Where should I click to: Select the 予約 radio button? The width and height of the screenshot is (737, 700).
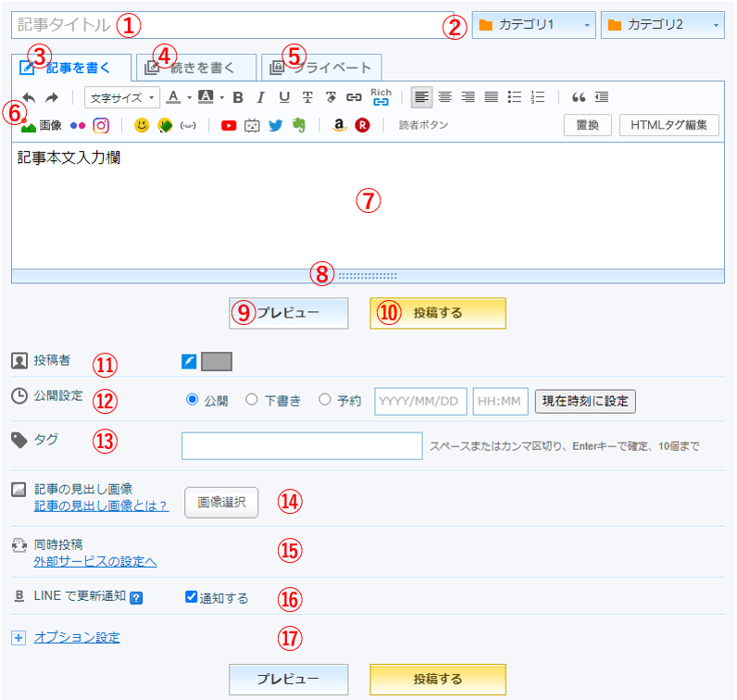click(325, 400)
